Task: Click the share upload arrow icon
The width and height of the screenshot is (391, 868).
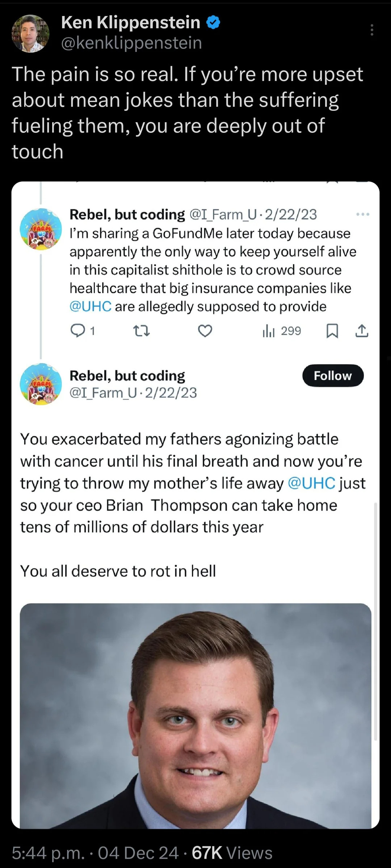Action: coord(362,331)
